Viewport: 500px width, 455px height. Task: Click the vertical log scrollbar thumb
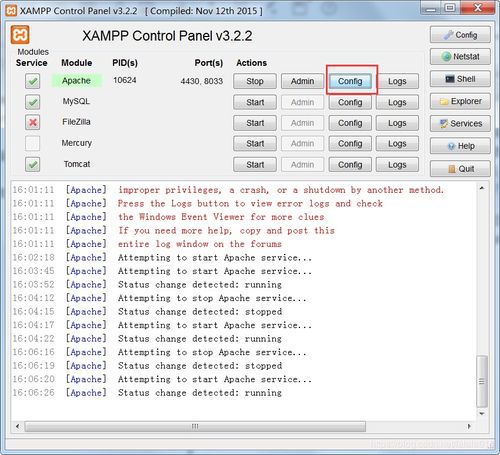point(482,381)
